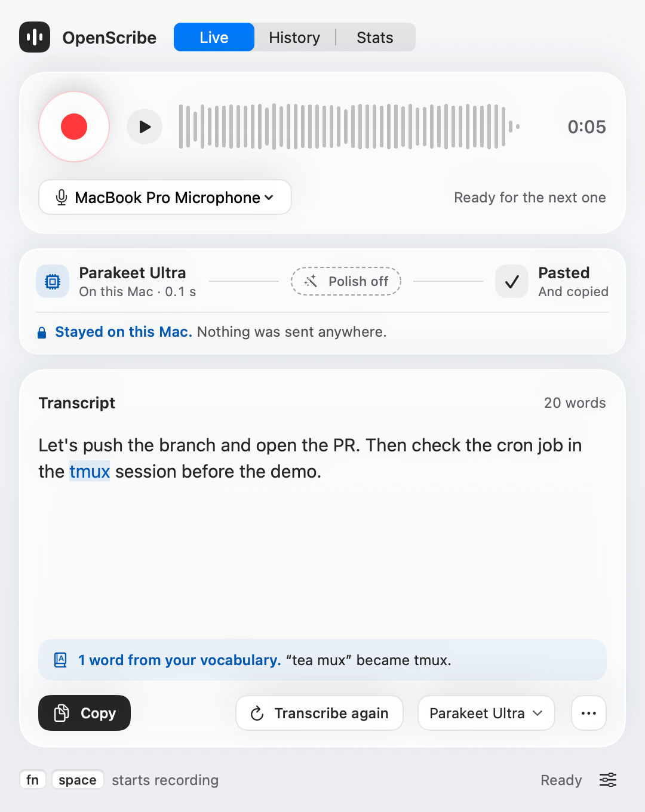Switch to the Stats tab
645x812 pixels.
click(375, 37)
